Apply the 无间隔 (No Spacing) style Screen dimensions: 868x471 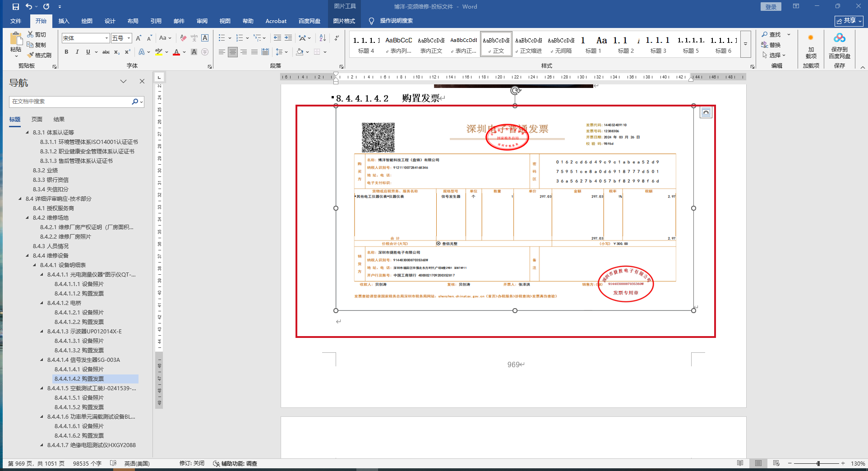point(561,44)
